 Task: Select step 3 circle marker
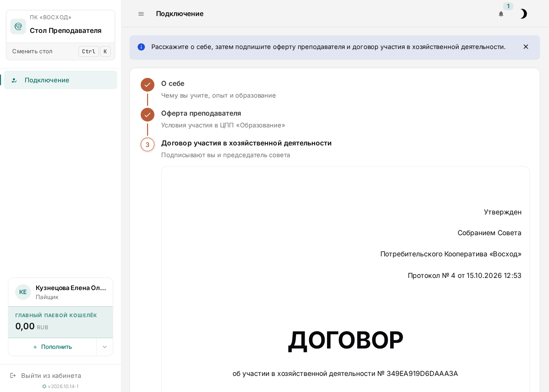(x=147, y=145)
